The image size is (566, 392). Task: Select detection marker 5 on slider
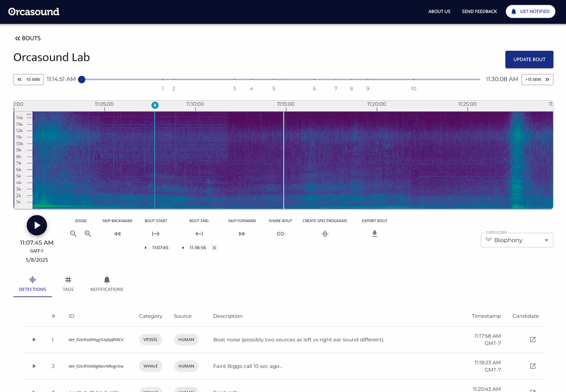click(x=274, y=88)
